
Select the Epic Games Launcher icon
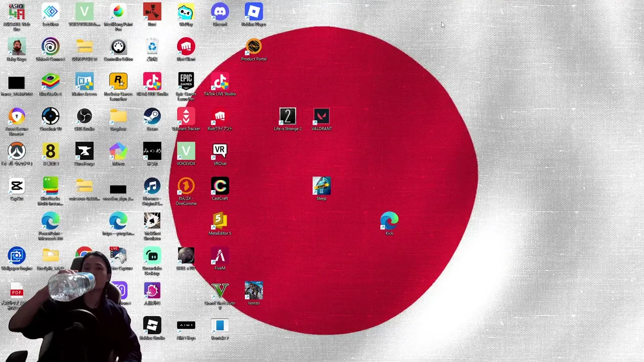click(186, 81)
